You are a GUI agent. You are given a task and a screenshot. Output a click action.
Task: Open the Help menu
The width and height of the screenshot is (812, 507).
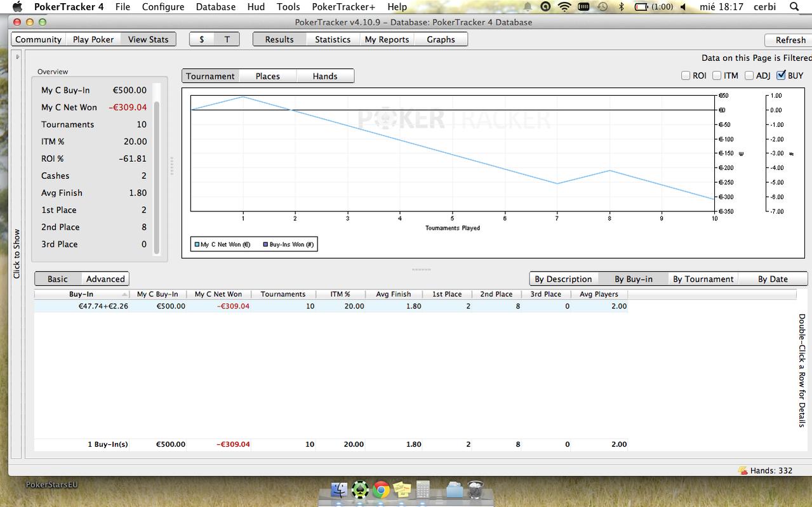click(397, 6)
